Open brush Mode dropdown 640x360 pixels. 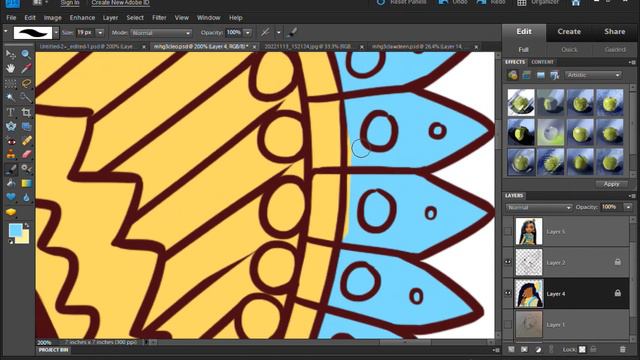(x=161, y=33)
